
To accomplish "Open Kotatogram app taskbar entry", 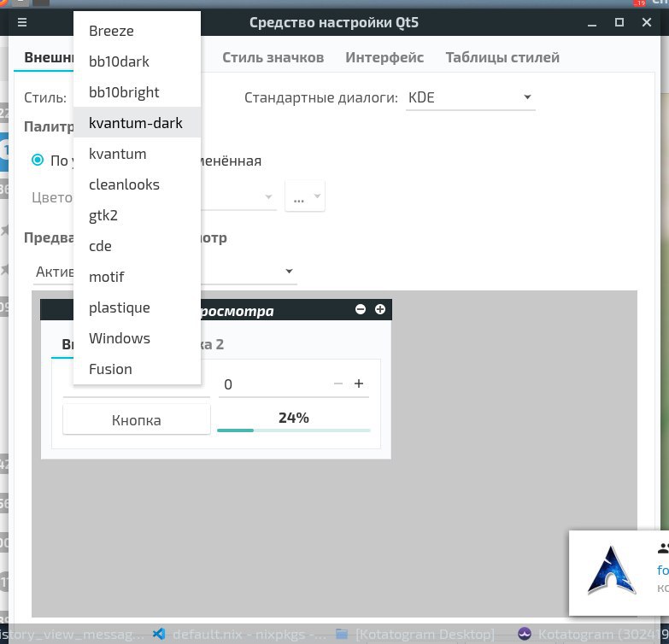I will (593, 635).
